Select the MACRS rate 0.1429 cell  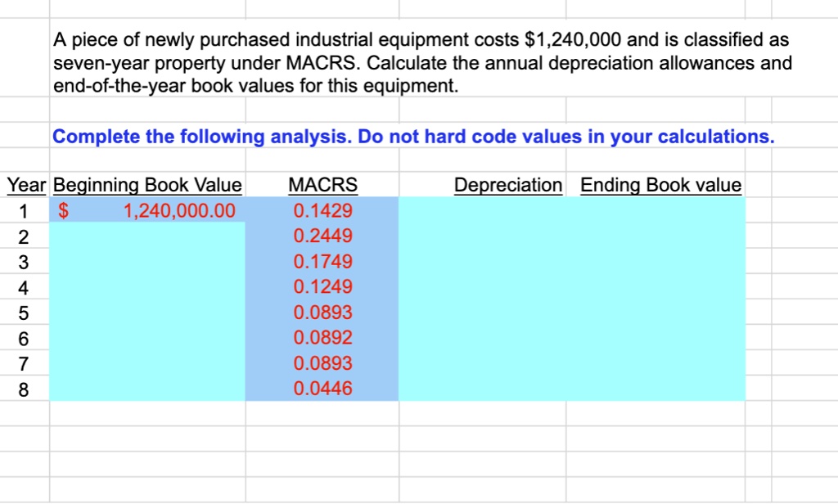[322, 210]
